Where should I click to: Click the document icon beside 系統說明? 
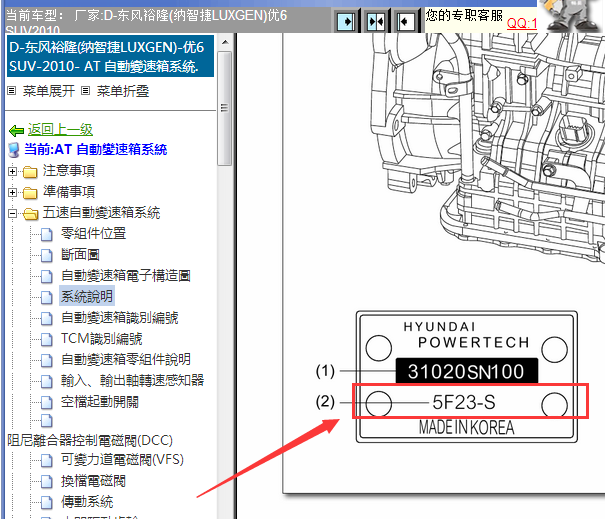[47, 297]
